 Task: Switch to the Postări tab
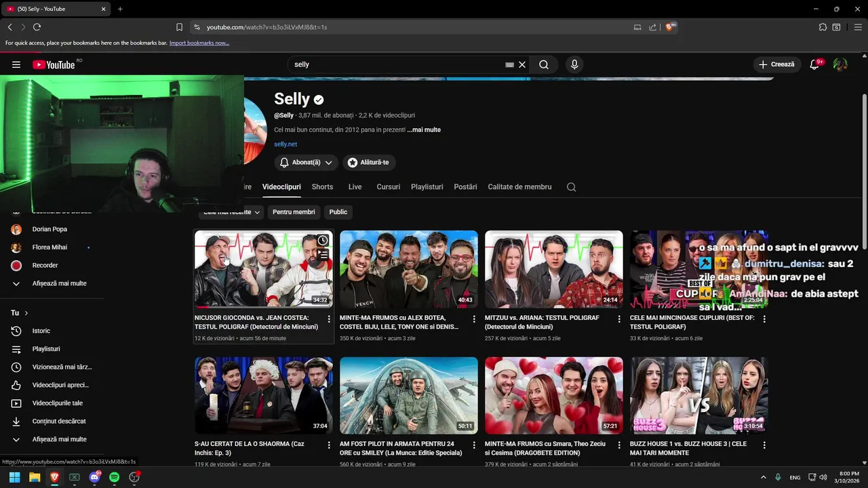click(x=466, y=187)
